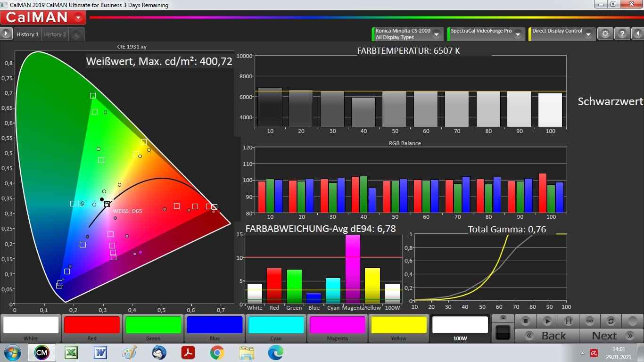Click the Total Gamma: 0,76 label

507,230
